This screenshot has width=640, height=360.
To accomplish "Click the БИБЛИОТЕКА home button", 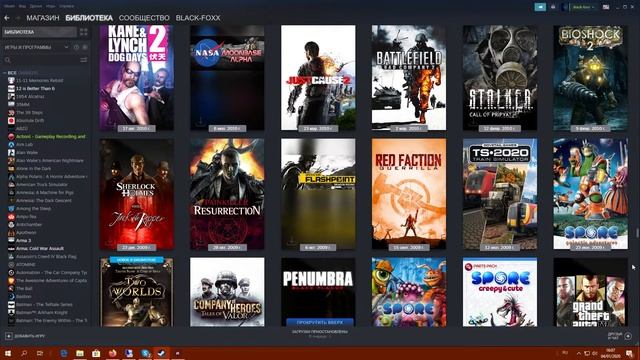I will click(x=40, y=32).
